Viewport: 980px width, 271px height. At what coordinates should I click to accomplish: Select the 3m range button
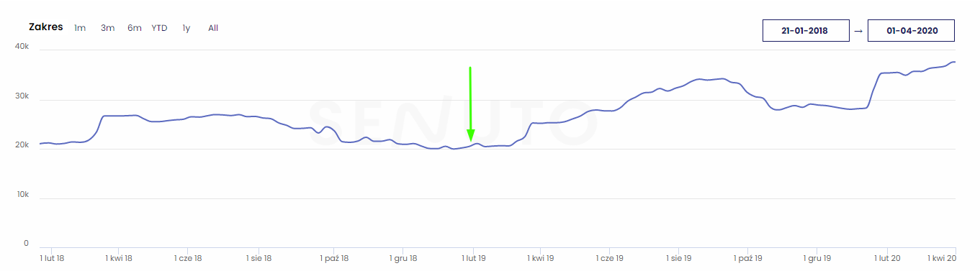107,28
